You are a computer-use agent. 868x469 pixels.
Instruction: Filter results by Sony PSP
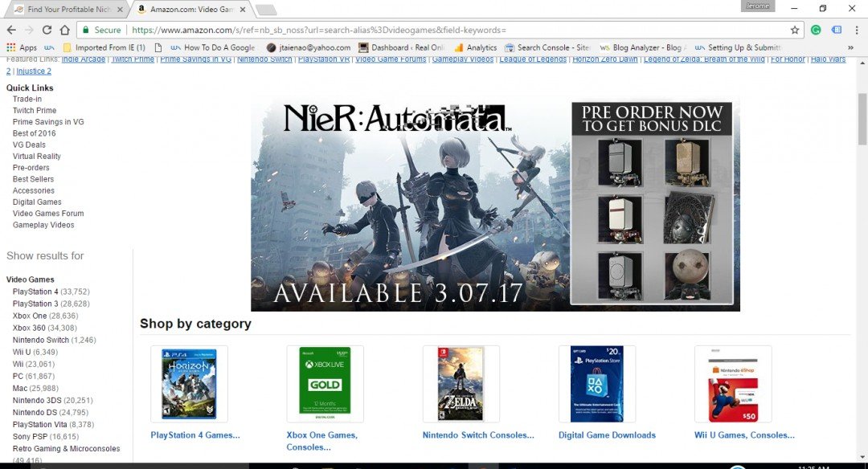[x=30, y=437]
